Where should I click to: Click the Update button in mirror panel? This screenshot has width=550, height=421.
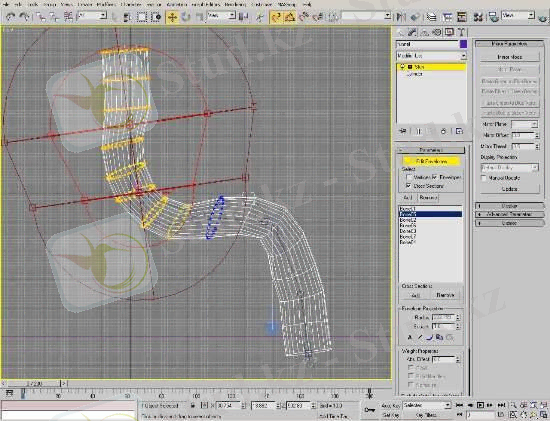(510, 189)
